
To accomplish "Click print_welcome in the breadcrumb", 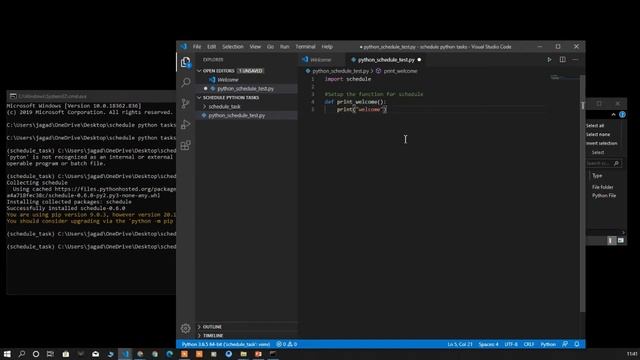I will 400,71.
